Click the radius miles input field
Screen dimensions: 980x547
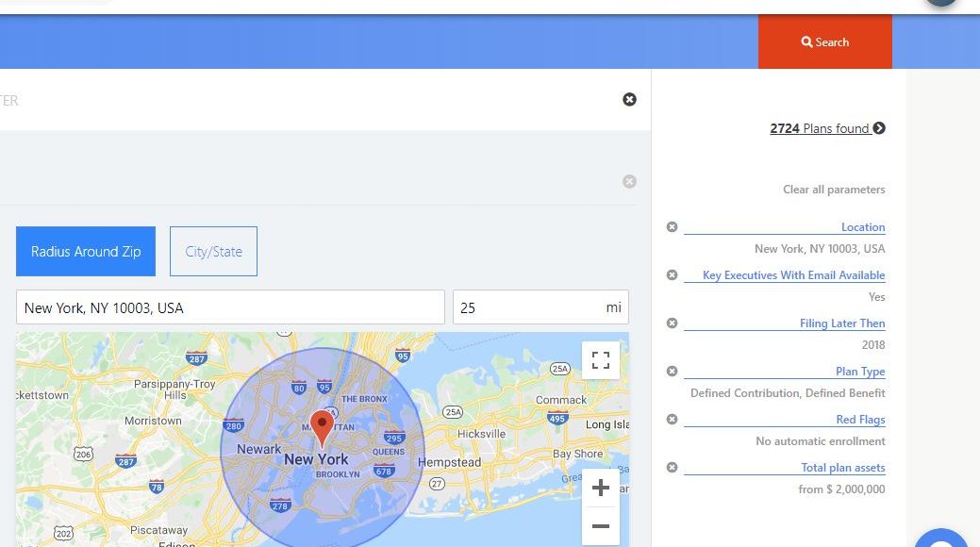click(x=528, y=307)
